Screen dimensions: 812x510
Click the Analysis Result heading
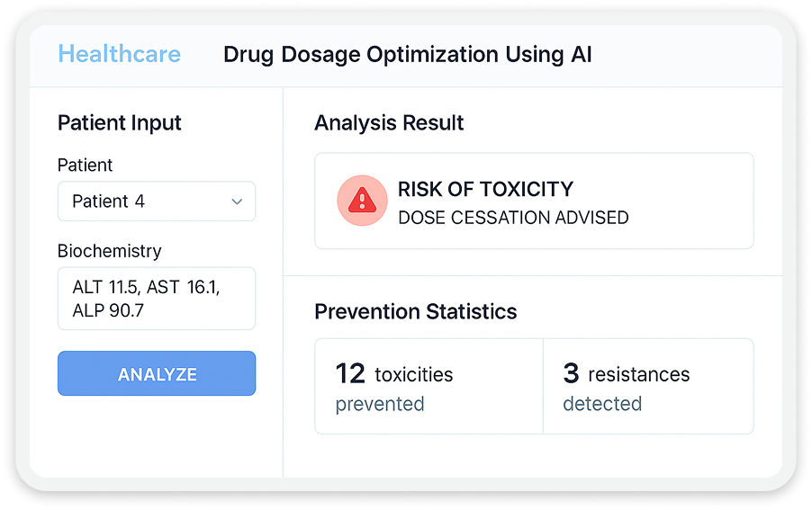[x=389, y=123]
